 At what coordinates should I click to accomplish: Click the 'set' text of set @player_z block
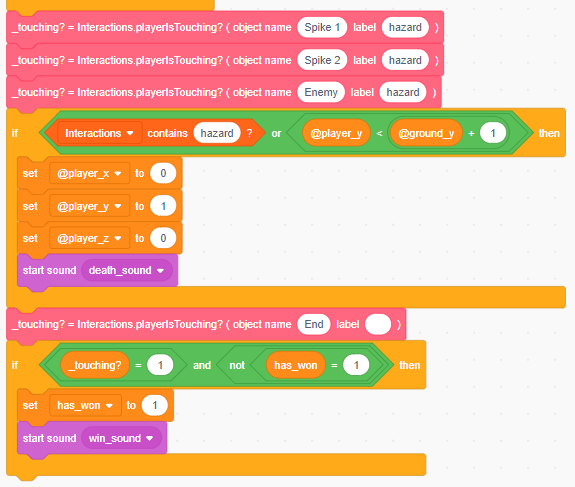click(30, 238)
